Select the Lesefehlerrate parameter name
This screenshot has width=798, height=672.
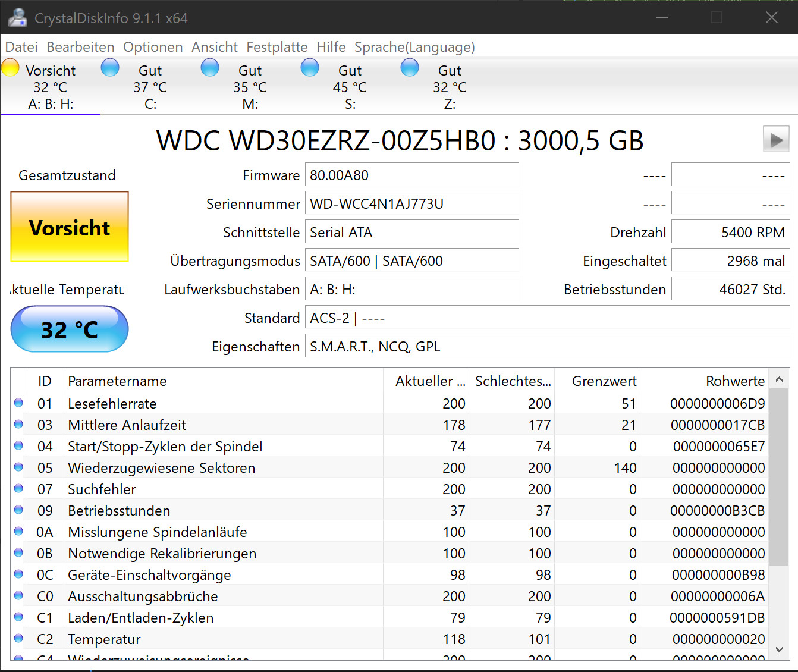(x=112, y=404)
